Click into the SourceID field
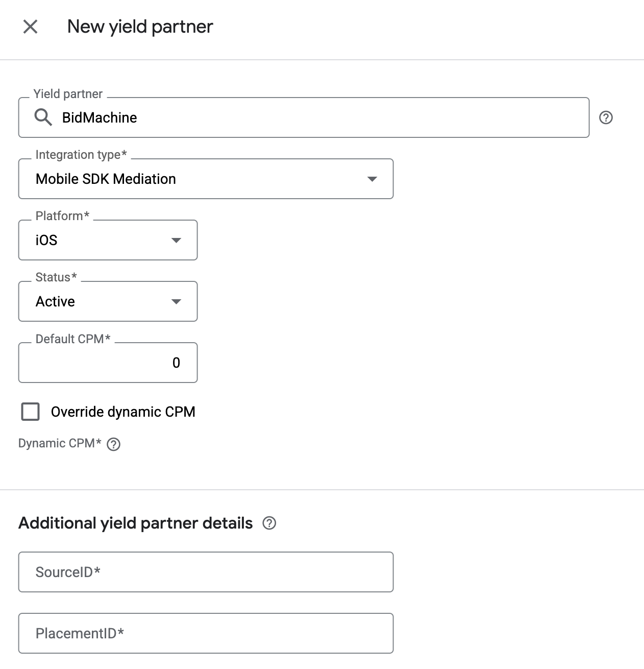 click(x=206, y=572)
